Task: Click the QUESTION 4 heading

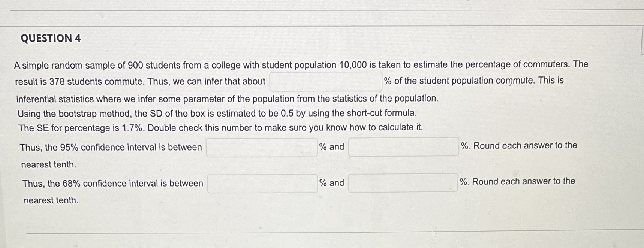Action: (x=52, y=39)
